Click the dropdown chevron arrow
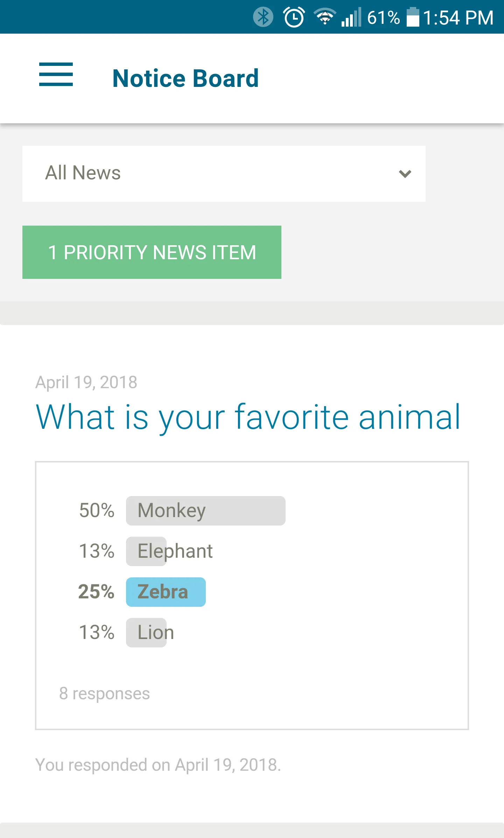 point(405,173)
